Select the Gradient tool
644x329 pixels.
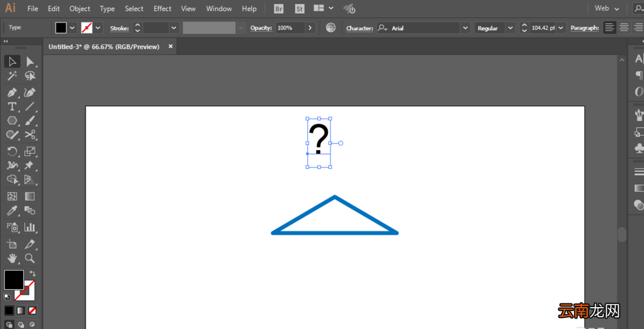(x=30, y=196)
